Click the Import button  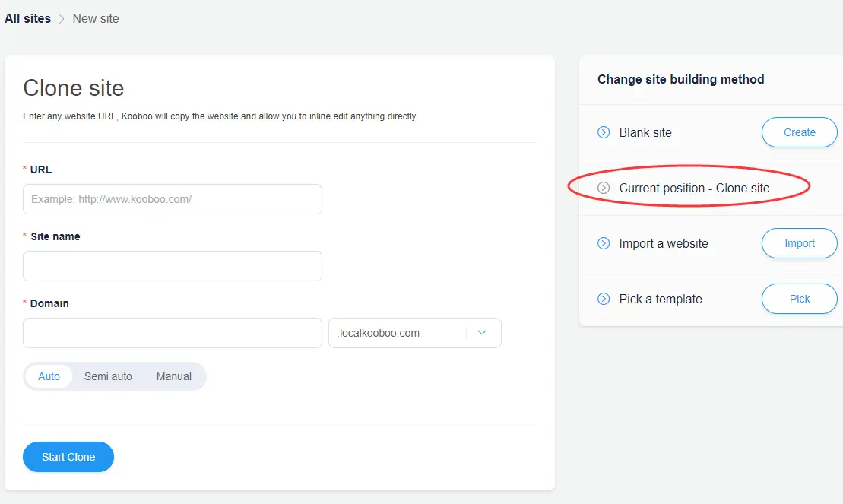[799, 243]
